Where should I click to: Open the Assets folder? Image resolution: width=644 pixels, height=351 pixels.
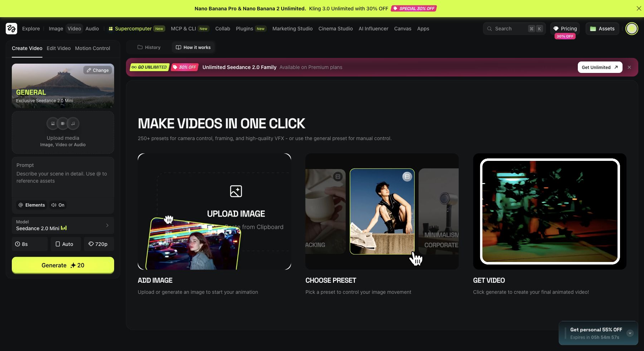pos(602,29)
